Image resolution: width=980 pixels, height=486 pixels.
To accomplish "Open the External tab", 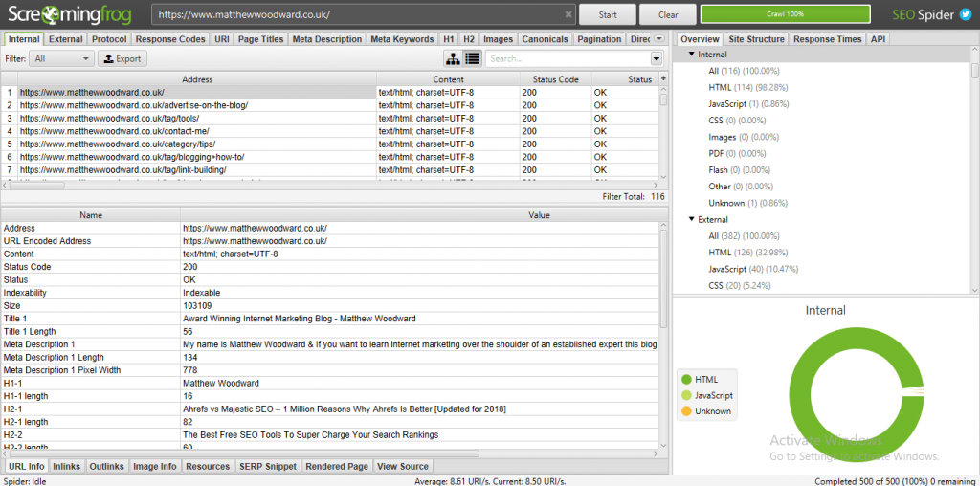I will [66, 38].
